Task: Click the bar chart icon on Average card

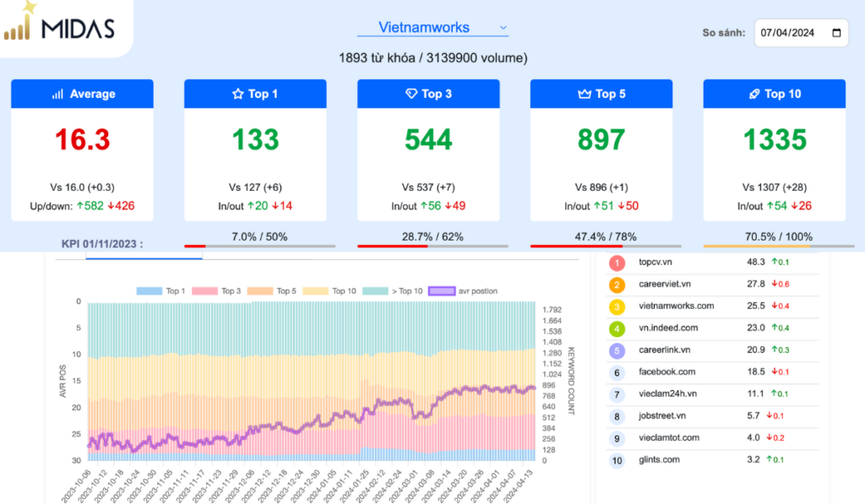Action: 57,95
